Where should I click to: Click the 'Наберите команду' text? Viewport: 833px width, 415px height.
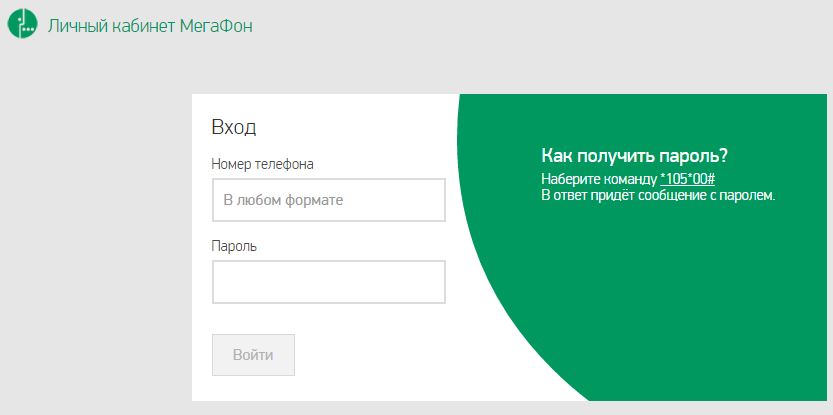598,179
